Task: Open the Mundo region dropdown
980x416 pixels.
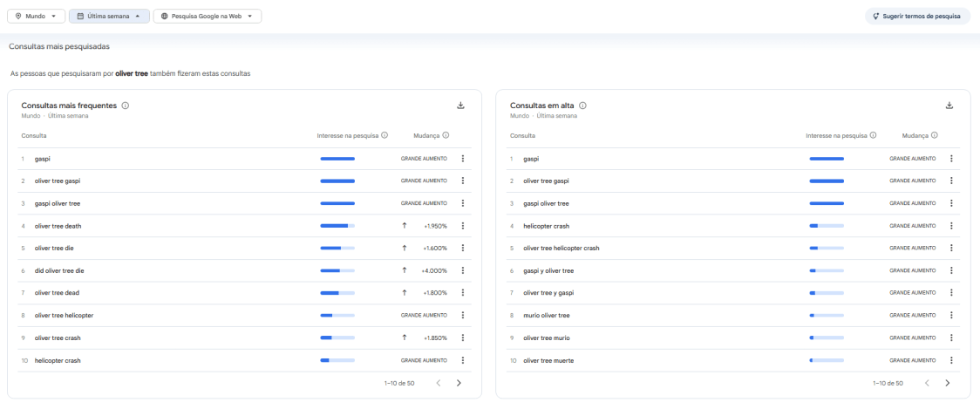Action: click(x=37, y=17)
